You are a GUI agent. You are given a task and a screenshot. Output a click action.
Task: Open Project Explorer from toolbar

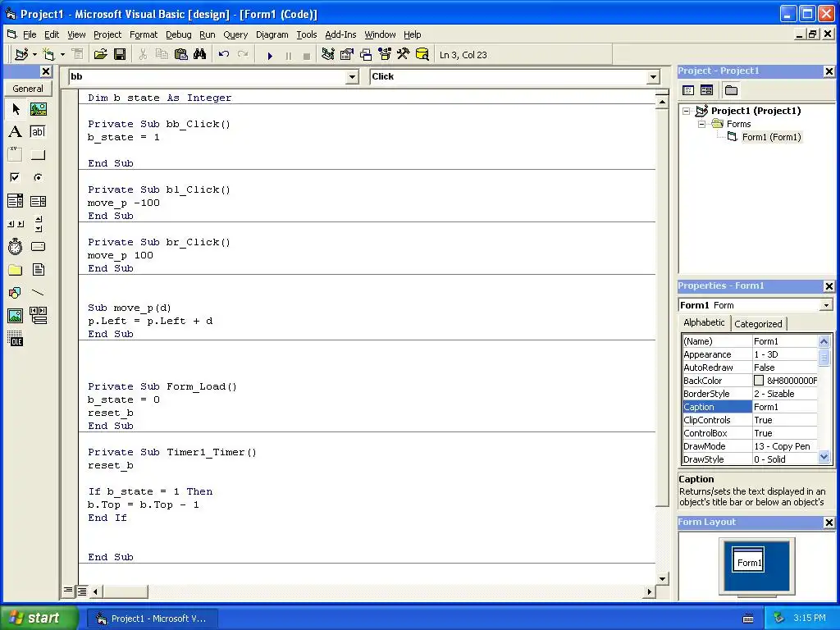click(x=328, y=55)
